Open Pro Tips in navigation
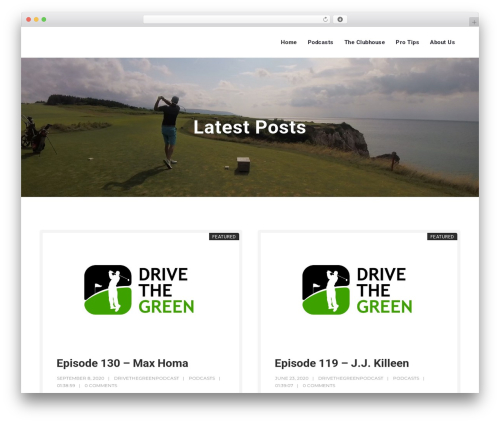This screenshot has height=423, width=500. pyautogui.click(x=407, y=42)
